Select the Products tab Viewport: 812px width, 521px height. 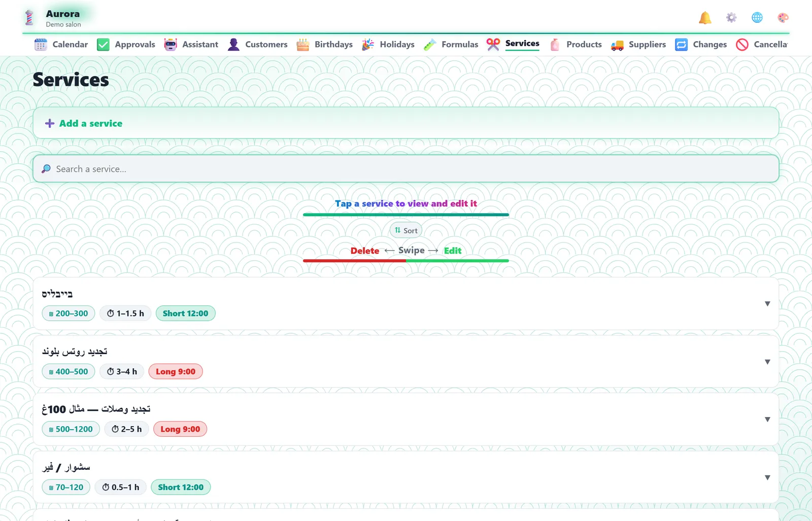(575, 45)
